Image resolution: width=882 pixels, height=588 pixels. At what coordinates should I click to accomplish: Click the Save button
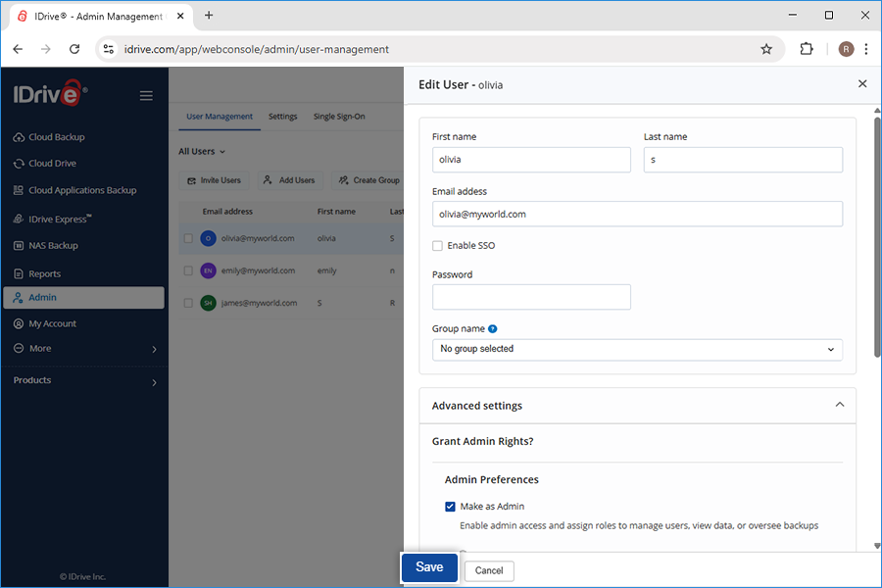coord(429,567)
